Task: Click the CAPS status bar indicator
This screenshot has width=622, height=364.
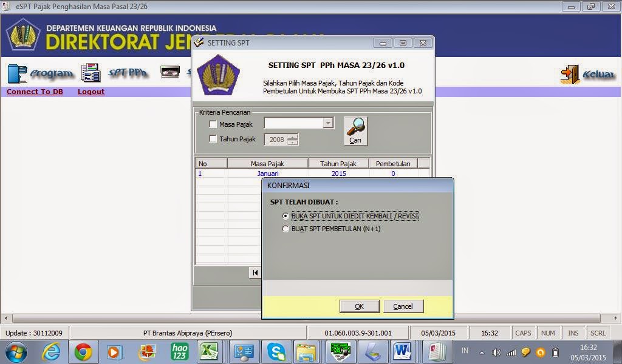Action: (523, 333)
